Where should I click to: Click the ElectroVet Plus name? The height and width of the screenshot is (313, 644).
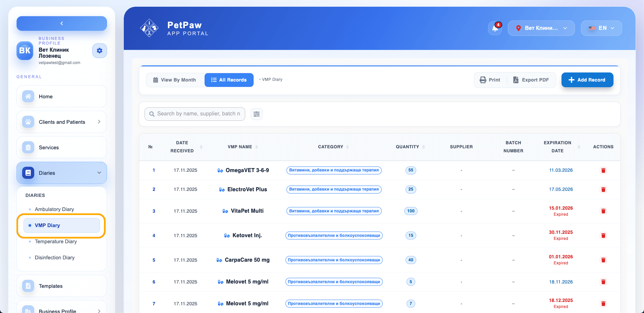coord(247,190)
